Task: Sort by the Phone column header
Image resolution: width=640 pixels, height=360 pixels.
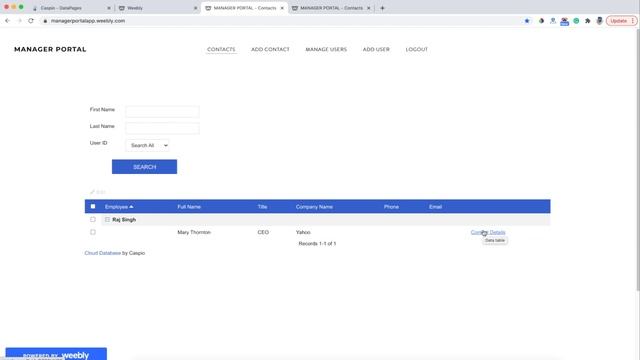Action: (x=391, y=207)
